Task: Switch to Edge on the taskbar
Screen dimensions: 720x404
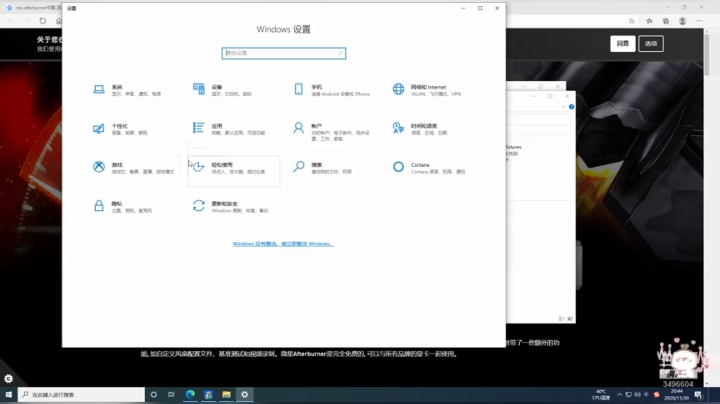Action: (190, 394)
